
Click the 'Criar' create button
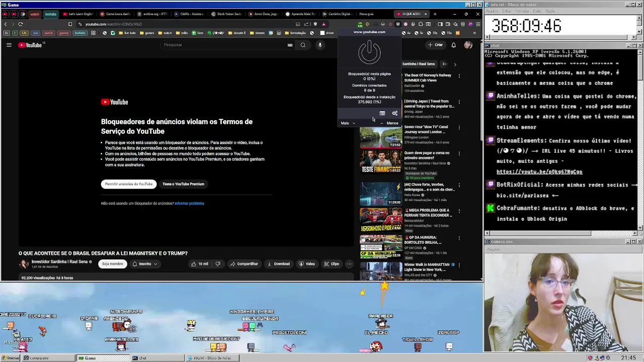pyautogui.click(x=436, y=45)
